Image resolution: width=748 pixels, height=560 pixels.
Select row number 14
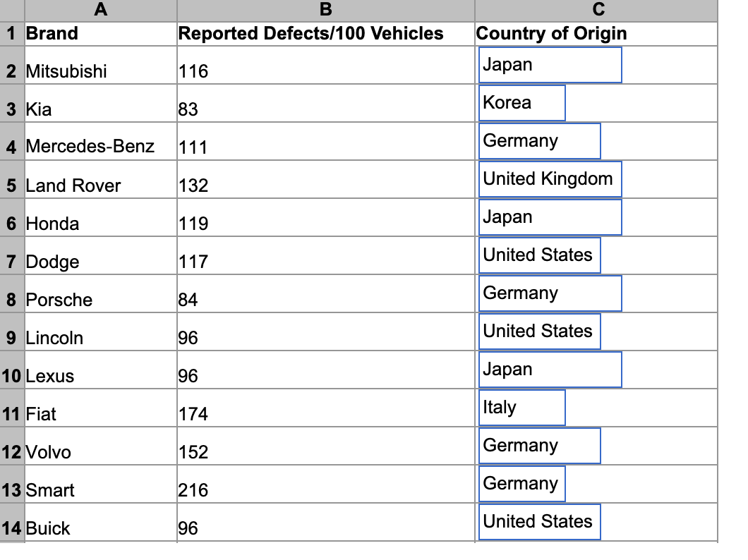[x=11, y=528]
